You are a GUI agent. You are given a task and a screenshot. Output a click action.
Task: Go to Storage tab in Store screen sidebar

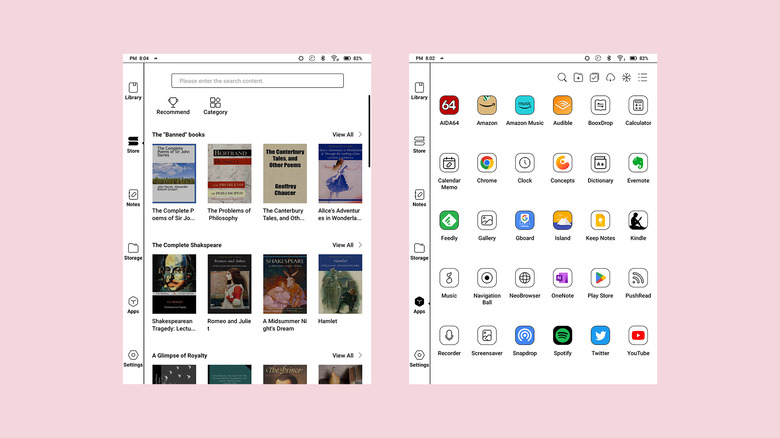(133, 252)
